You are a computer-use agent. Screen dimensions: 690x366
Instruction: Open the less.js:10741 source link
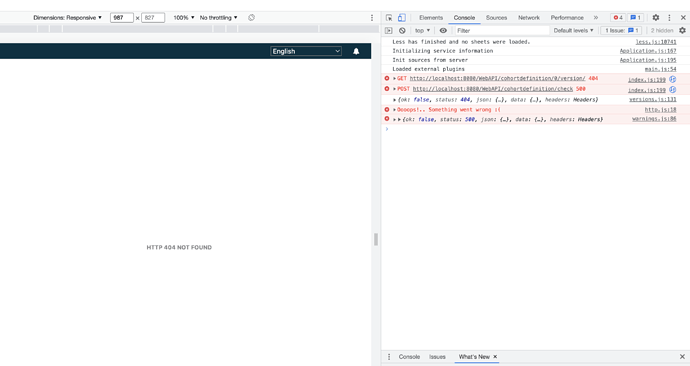656,42
